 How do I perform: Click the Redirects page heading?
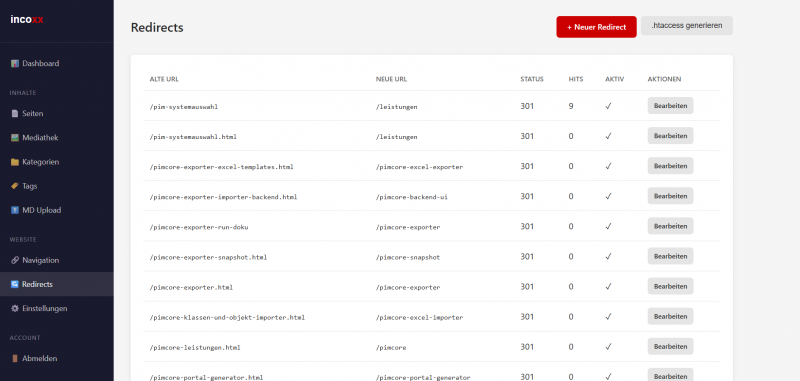157,28
